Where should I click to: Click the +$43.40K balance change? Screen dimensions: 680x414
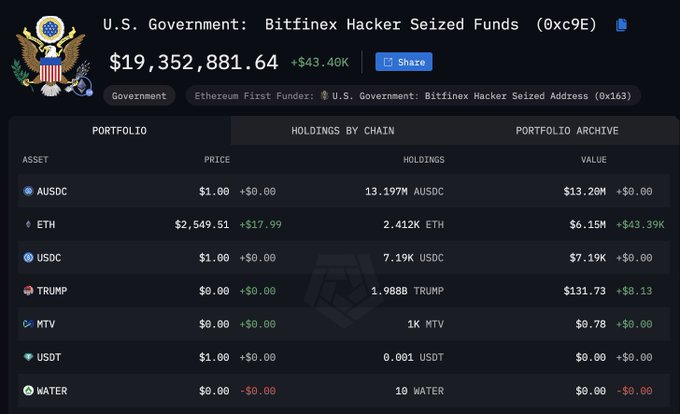[320, 62]
